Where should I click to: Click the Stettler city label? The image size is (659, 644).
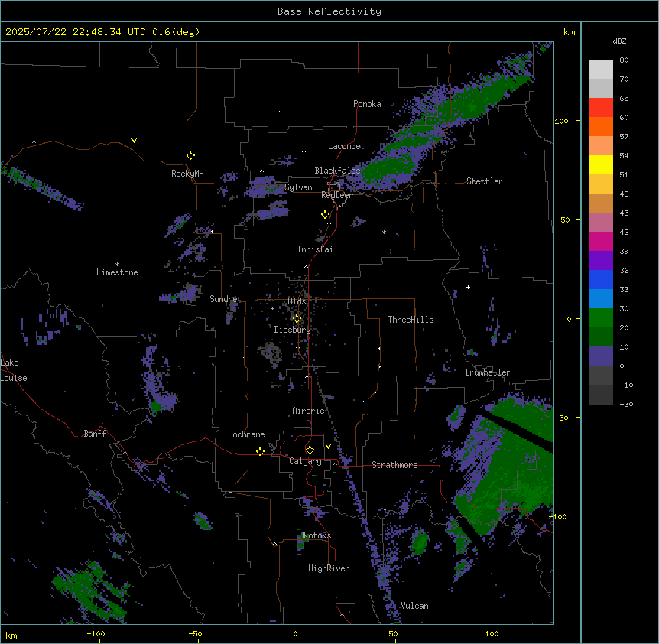tap(485, 181)
